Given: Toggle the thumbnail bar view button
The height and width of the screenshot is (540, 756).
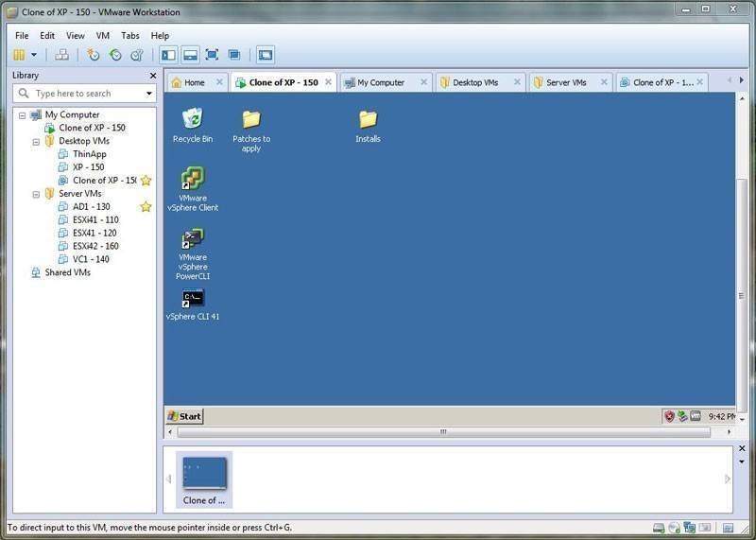Looking at the screenshot, I should (190, 55).
